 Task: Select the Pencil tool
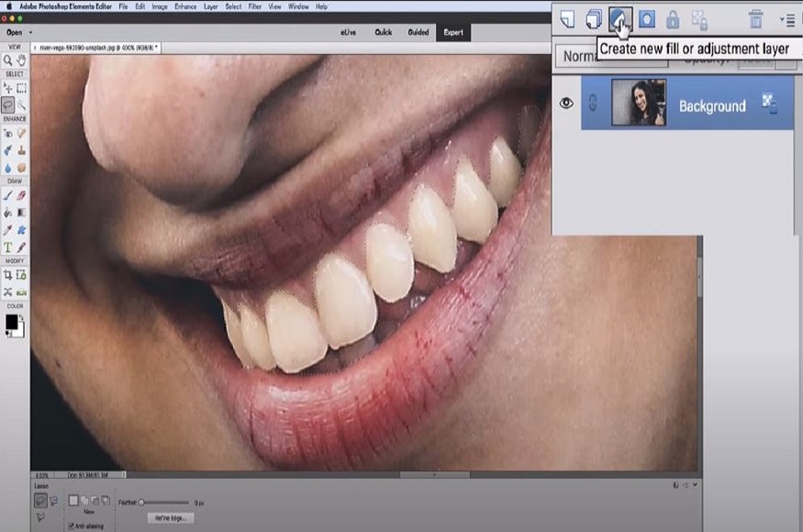click(x=21, y=248)
